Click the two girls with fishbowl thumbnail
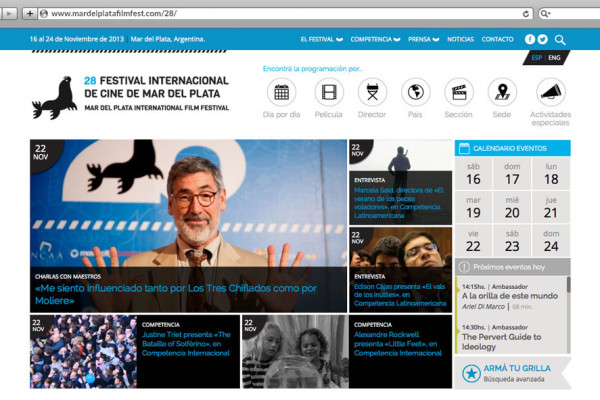Screen dimensions: 600x400 tap(295, 351)
